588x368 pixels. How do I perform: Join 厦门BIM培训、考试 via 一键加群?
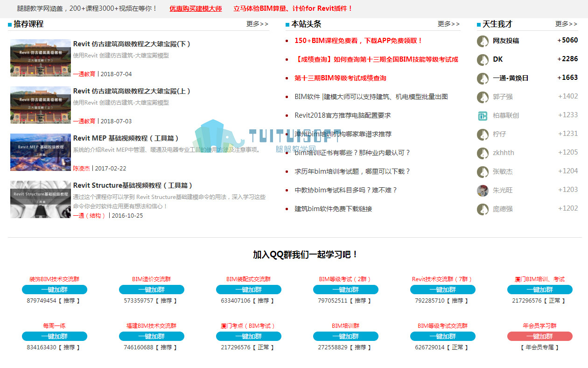click(x=540, y=290)
